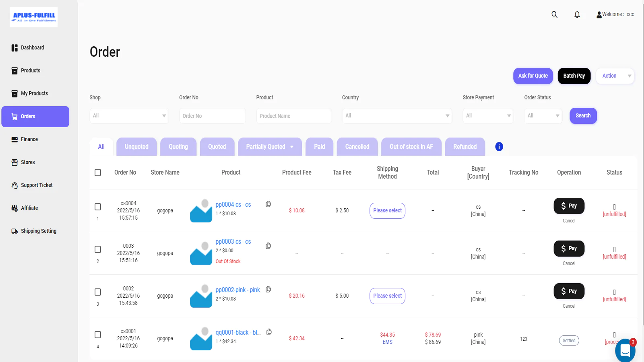Click the APLUS-FULFILL logo
644x362 pixels.
[x=34, y=17]
